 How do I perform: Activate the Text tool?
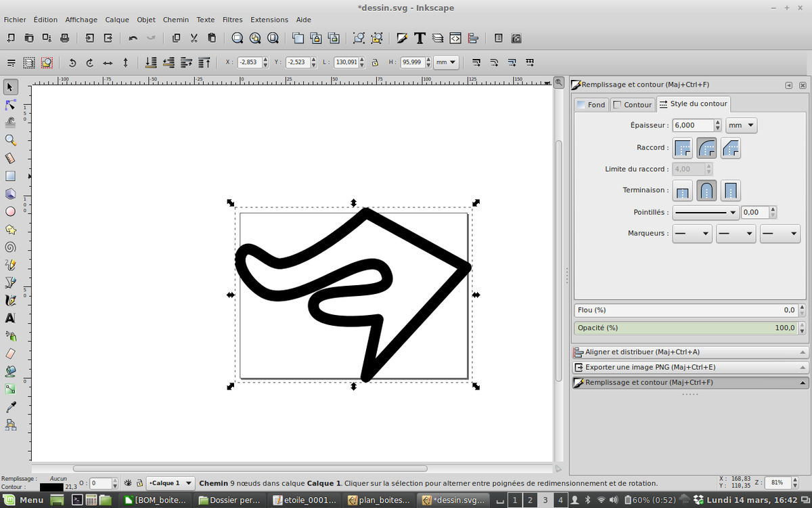[x=10, y=318]
